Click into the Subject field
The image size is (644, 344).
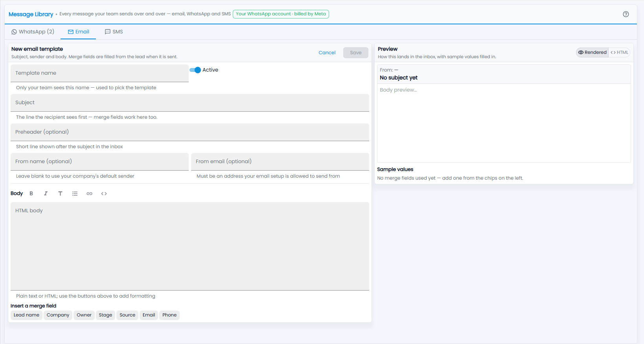click(190, 103)
